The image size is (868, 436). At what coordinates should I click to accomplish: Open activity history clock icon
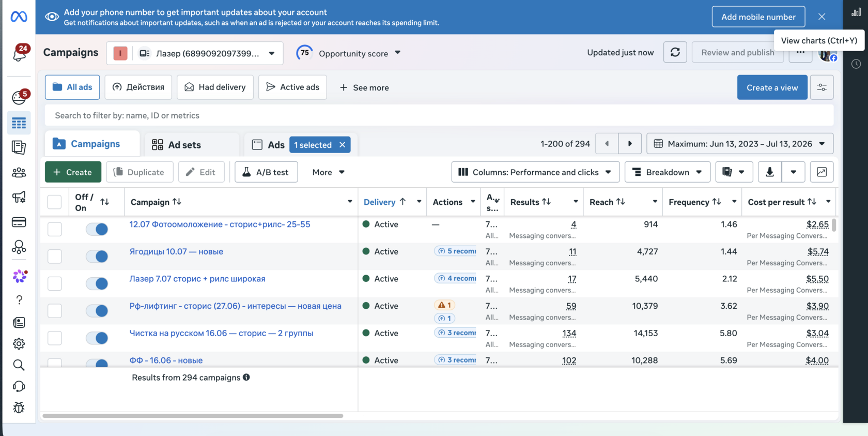[856, 64]
